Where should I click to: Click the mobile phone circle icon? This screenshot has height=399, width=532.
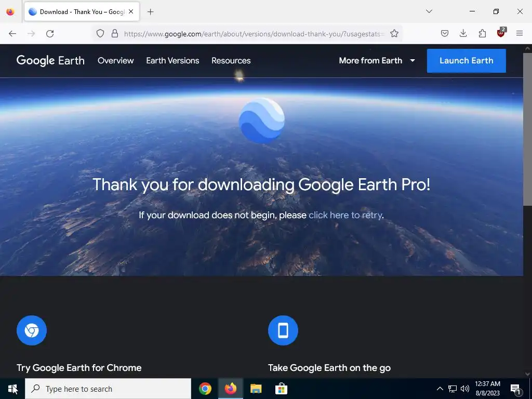pyautogui.click(x=283, y=330)
